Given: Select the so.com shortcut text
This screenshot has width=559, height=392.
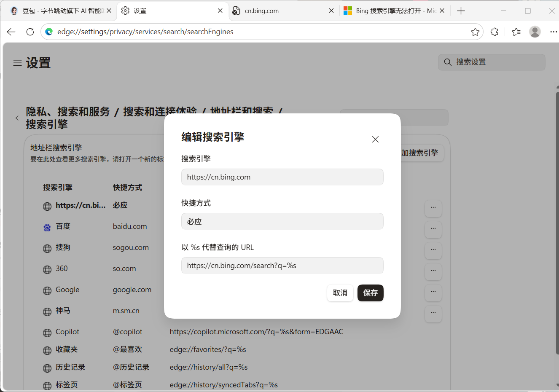Looking at the screenshot, I should pos(124,268).
